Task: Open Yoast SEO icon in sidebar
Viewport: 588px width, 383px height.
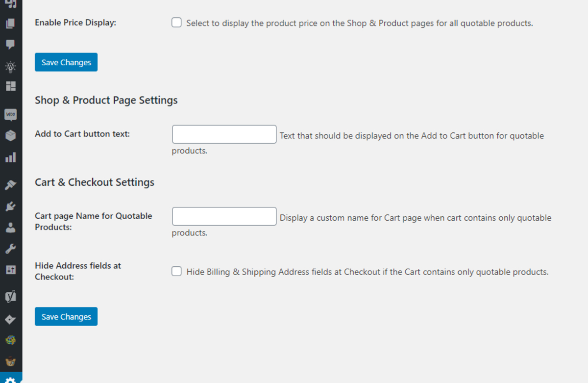Action: [x=10, y=296]
